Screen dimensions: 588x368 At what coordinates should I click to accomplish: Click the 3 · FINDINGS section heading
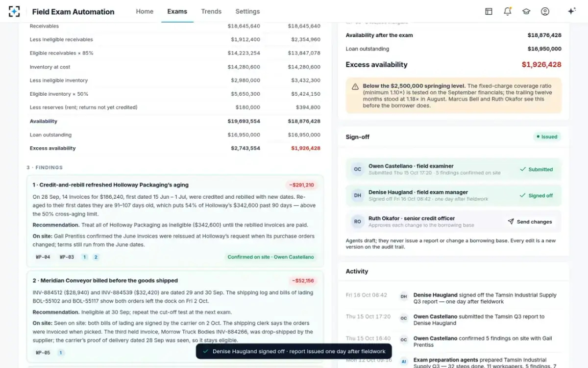click(x=45, y=168)
